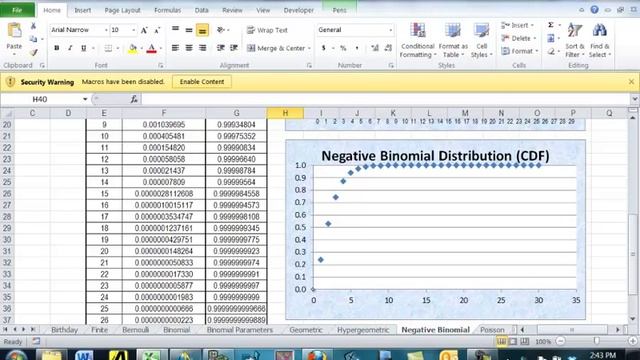The height and width of the screenshot is (360, 640).
Task: Increase decimal places
Action: [x=375, y=48]
